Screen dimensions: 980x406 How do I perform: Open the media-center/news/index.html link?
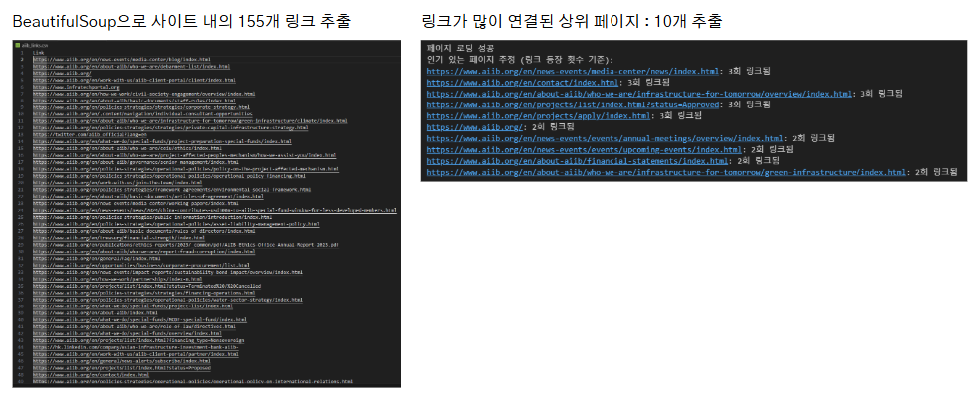573,71
